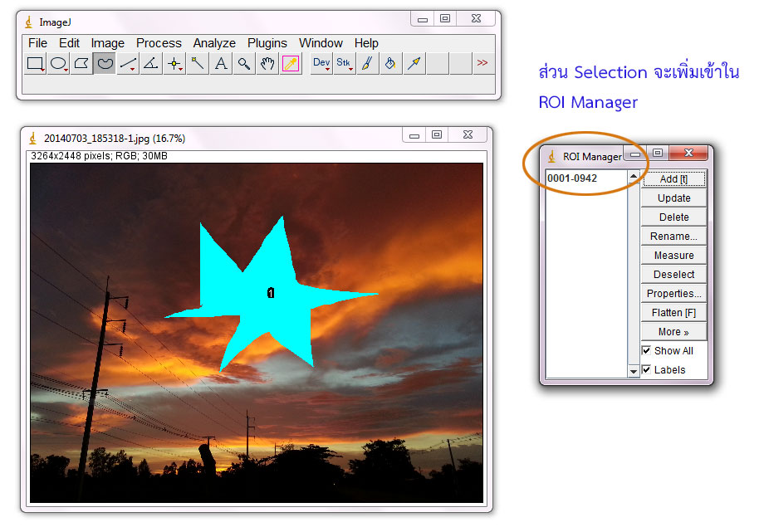This screenshot has height=532, width=764.
Task: Open the Plugins menu
Action: click(267, 42)
